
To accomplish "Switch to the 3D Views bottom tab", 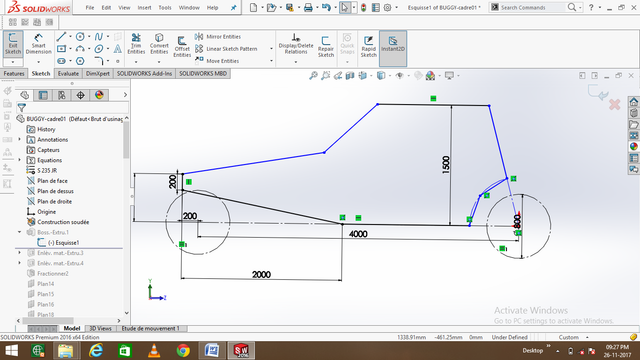I will [100, 328].
